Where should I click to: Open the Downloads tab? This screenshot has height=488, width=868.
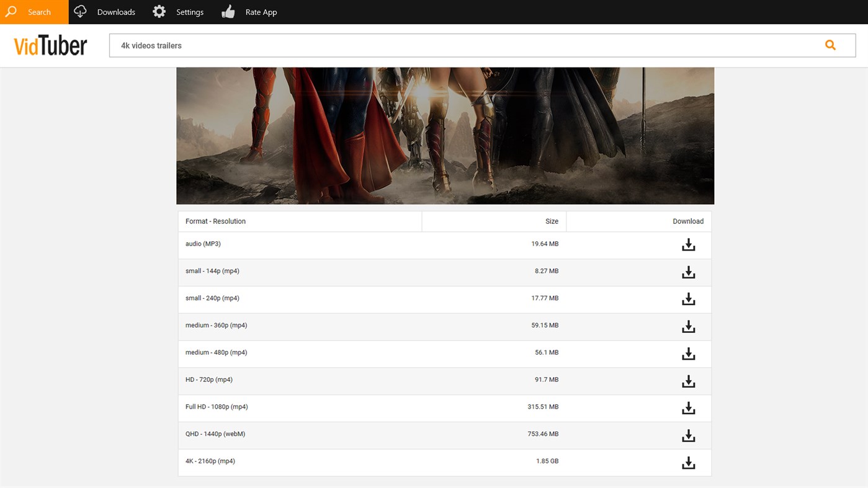click(104, 12)
